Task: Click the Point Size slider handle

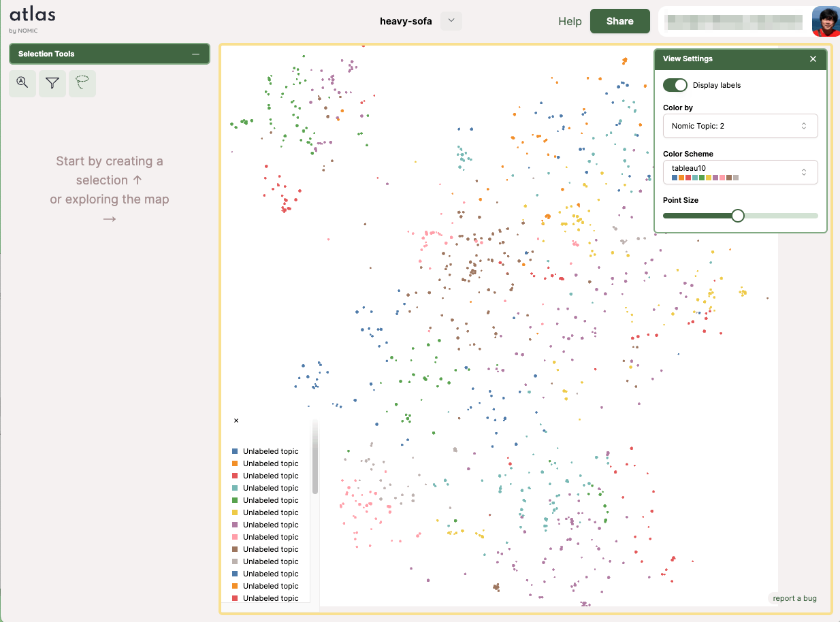Action: tap(737, 216)
